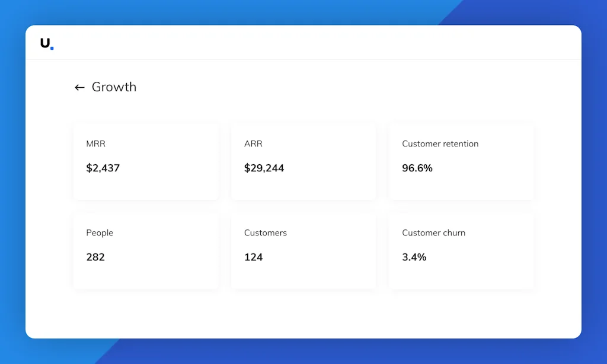Select the People label
607x364 pixels.
tap(100, 233)
